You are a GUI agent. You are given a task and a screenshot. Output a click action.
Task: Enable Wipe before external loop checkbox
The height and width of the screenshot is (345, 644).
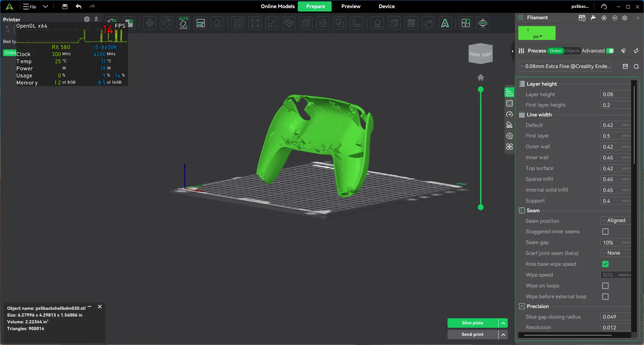click(605, 297)
